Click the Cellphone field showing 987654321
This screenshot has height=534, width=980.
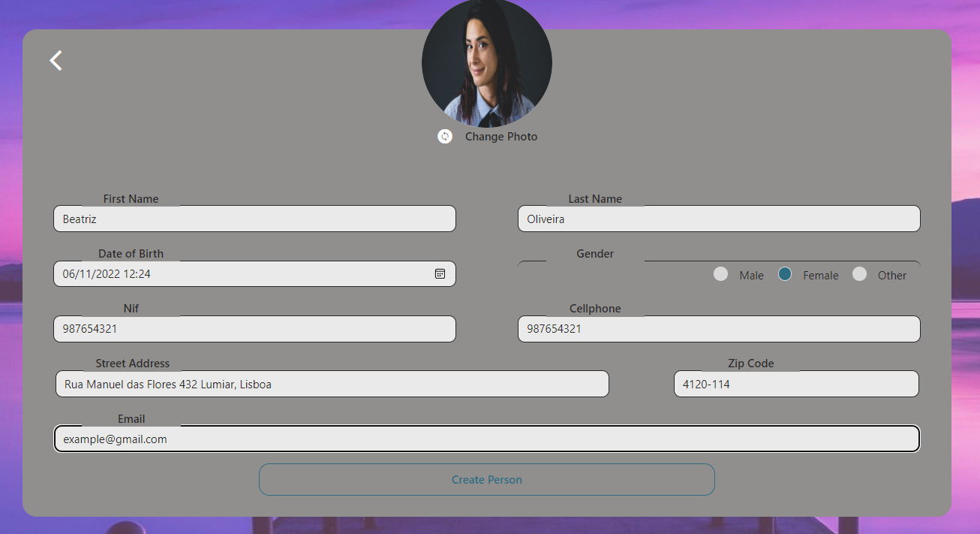point(718,329)
